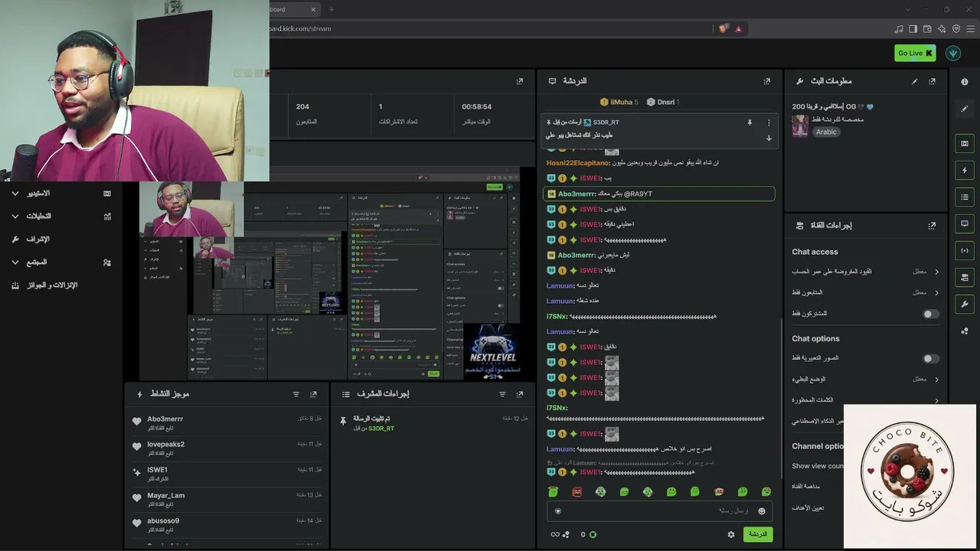Expand the التحليلات sidebar section
This screenshot has width=980, height=551.
coord(61,217)
